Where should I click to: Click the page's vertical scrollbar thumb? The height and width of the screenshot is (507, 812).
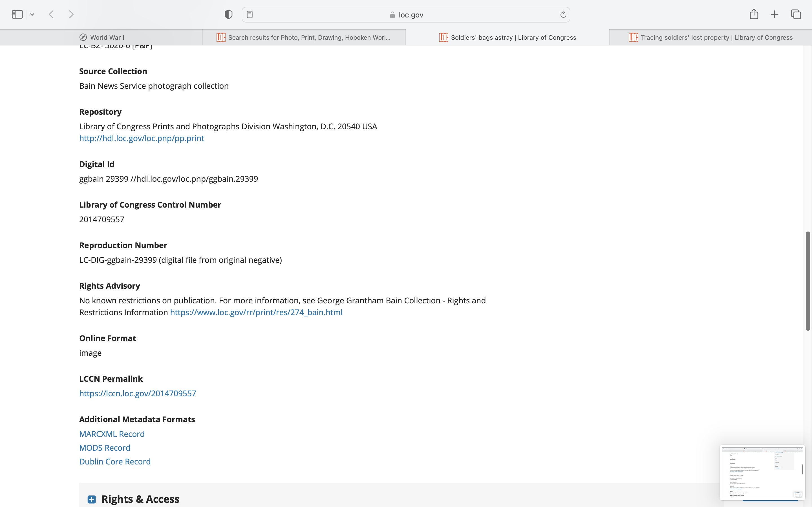coord(808,281)
